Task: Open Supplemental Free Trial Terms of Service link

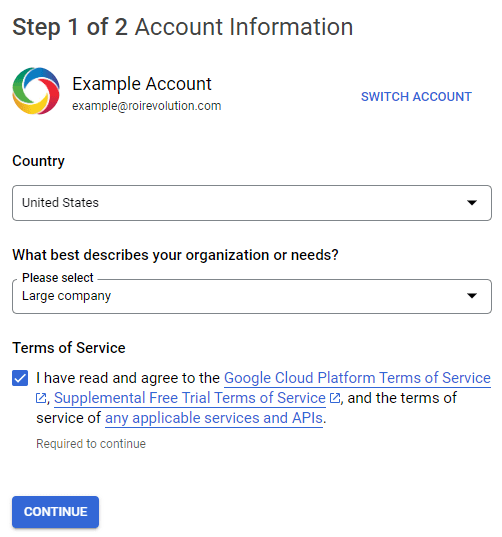Action: click(190, 398)
